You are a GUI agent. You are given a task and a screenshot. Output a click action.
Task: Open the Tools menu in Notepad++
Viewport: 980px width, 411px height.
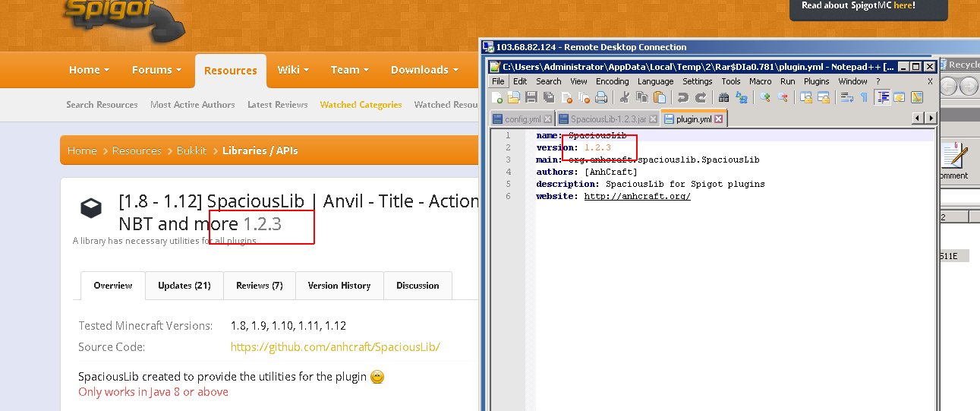(731, 81)
